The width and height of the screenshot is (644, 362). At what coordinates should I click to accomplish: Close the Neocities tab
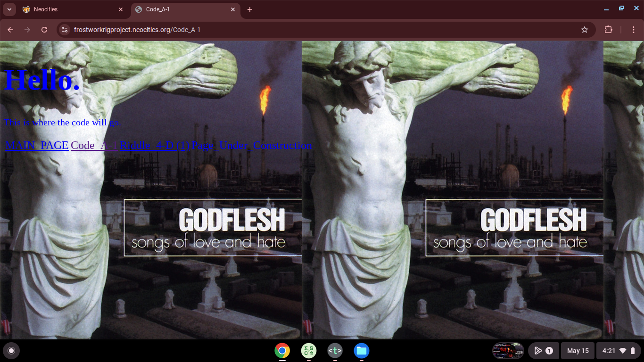121,9
